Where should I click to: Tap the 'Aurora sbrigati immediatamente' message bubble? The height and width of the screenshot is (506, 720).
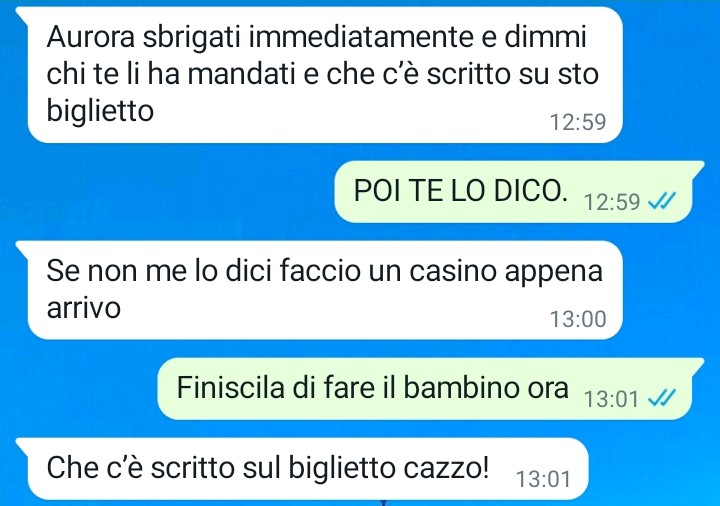325,75
